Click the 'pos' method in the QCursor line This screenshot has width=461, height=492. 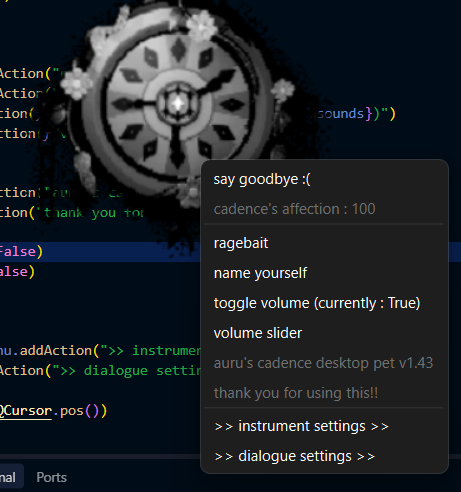coord(72,411)
